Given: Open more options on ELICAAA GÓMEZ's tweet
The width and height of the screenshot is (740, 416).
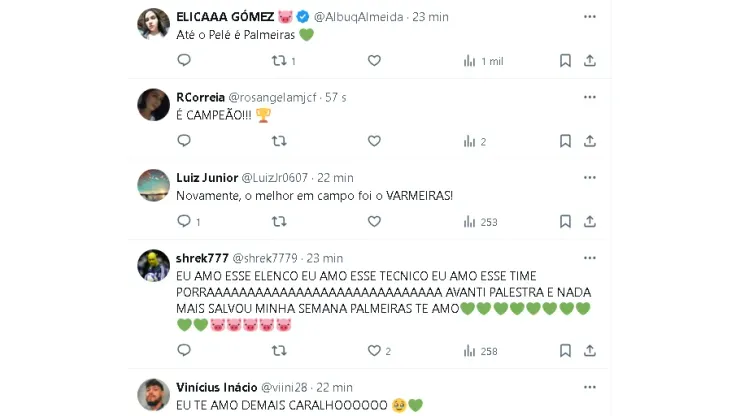Looking at the screenshot, I should tap(589, 17).
